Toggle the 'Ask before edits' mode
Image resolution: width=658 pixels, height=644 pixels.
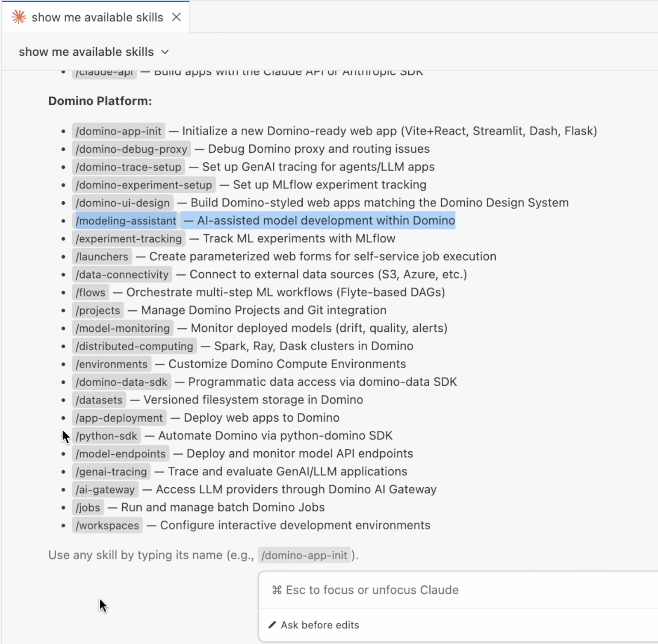point(320,625)
